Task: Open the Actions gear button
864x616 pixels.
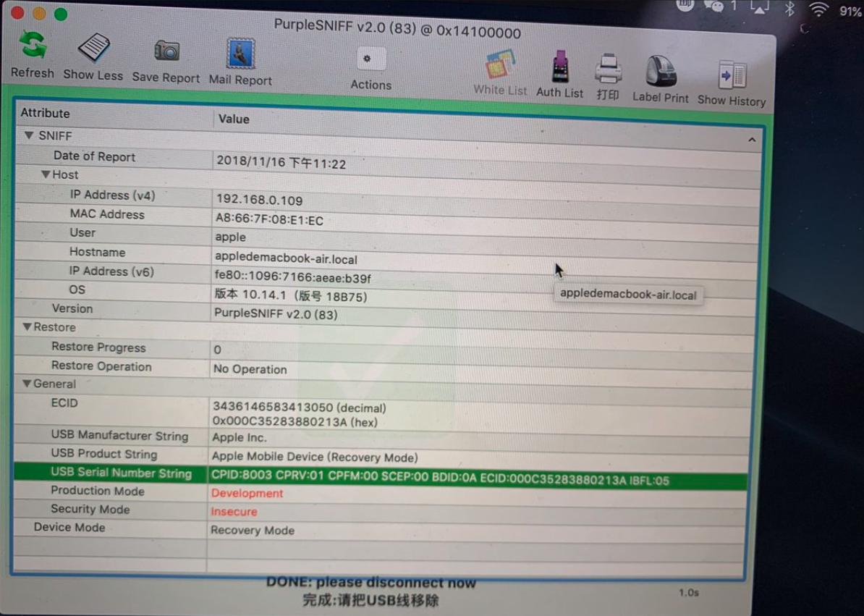Action: [x=370, y=59]
